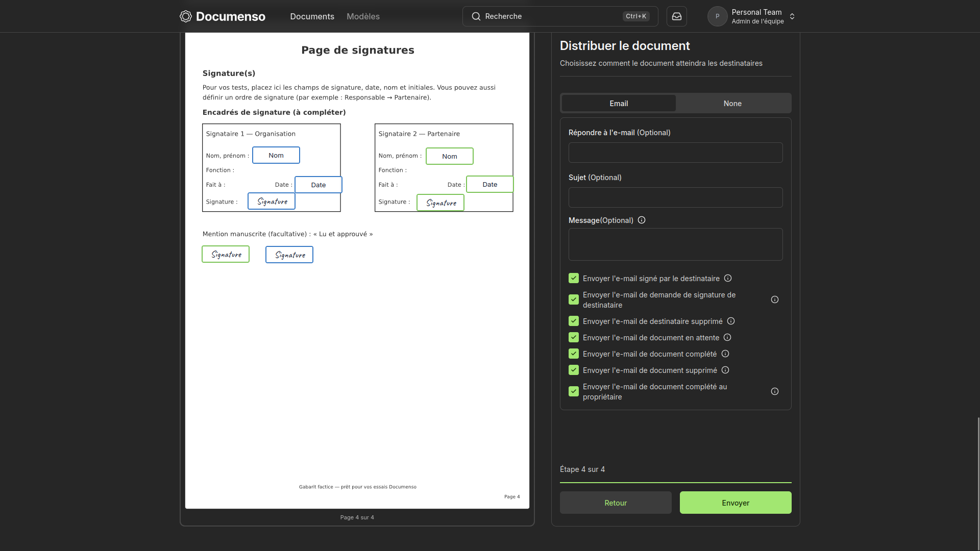Click the Documenso logo icon
980x551 pixels.
click(x=186, y=16)
